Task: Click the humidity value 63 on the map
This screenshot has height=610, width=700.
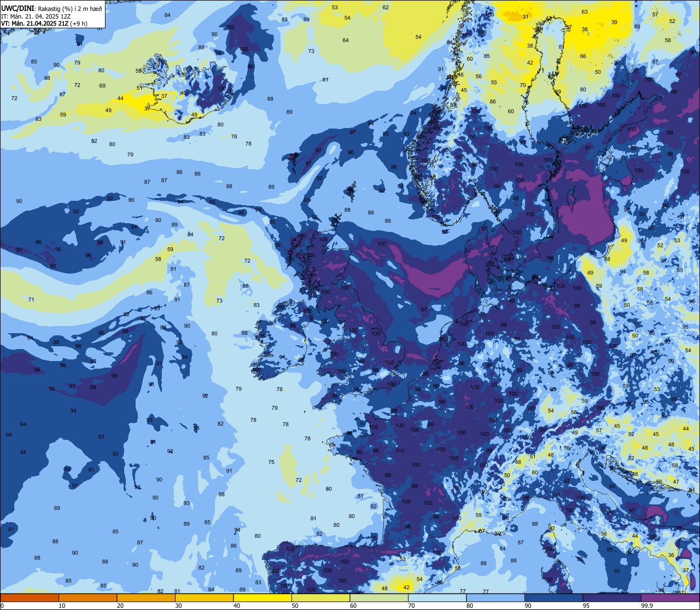Action: point(585,11)
